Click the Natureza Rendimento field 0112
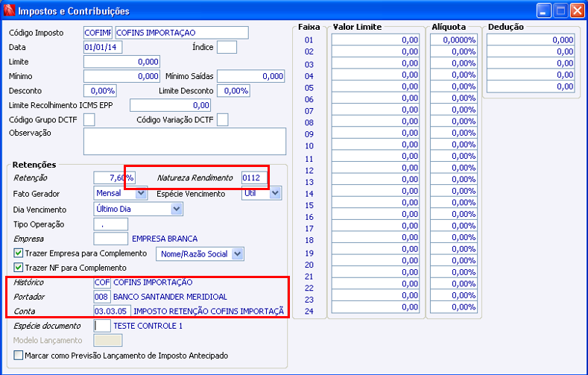 [x=254, y=177]
